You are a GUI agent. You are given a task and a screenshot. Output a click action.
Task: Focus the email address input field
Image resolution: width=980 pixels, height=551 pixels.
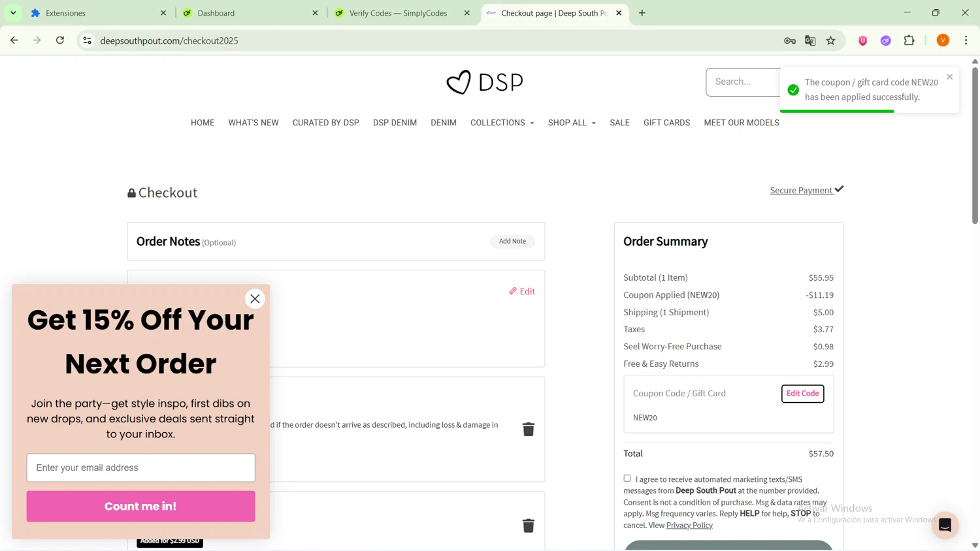[140, 467]
